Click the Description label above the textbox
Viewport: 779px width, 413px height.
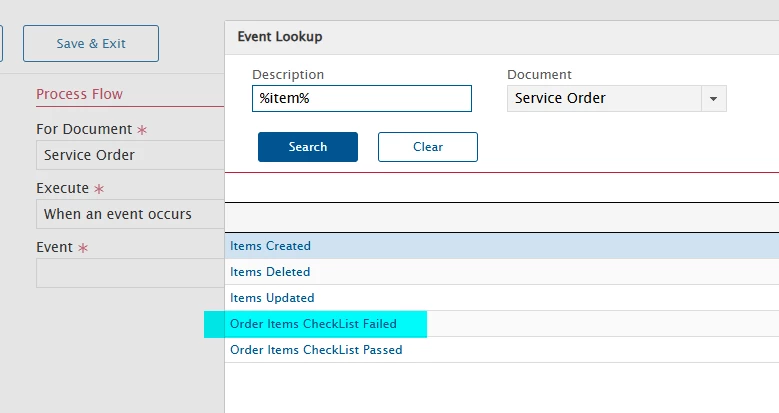click(288, 75)
